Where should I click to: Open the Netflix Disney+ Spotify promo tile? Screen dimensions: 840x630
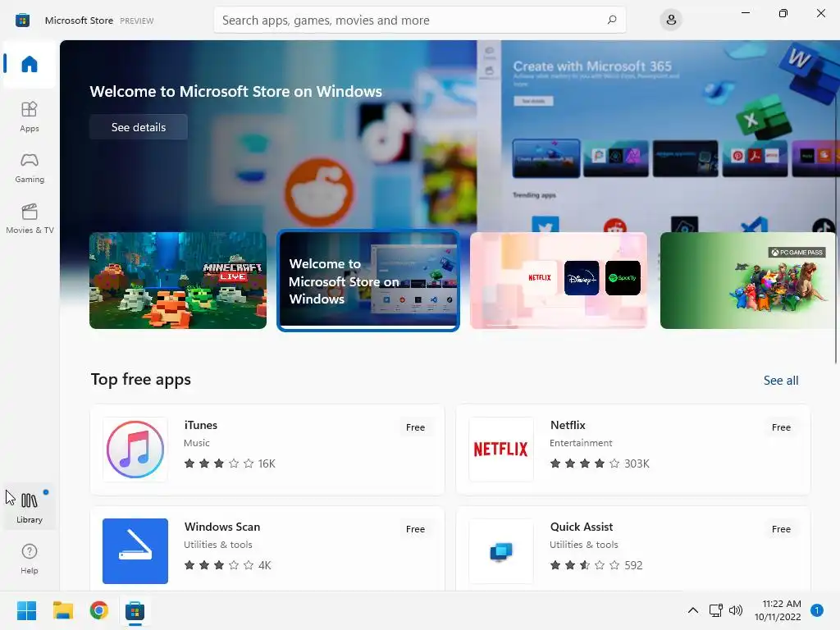point(558,281)
